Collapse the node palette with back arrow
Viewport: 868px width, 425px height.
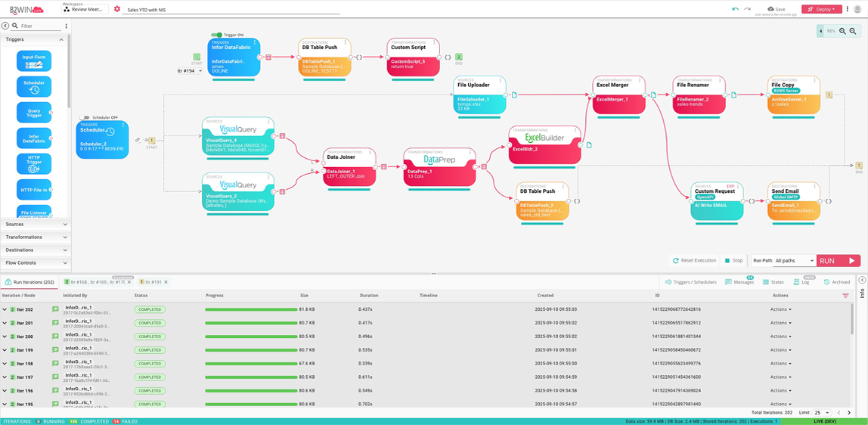tap(5, 26)
